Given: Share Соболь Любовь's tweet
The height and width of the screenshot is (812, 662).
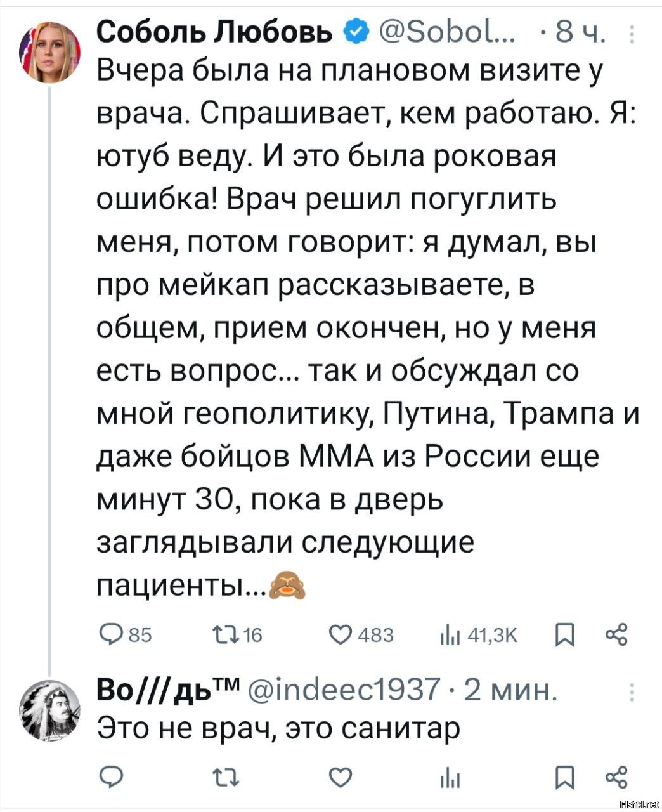Looking at the screenshot, I should coord(616,634).
